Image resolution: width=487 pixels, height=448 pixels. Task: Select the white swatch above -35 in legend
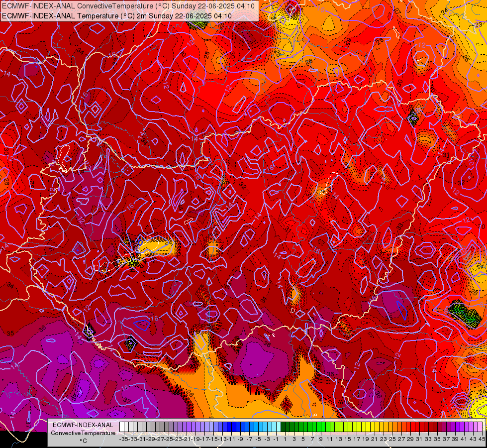coord(122,427)
